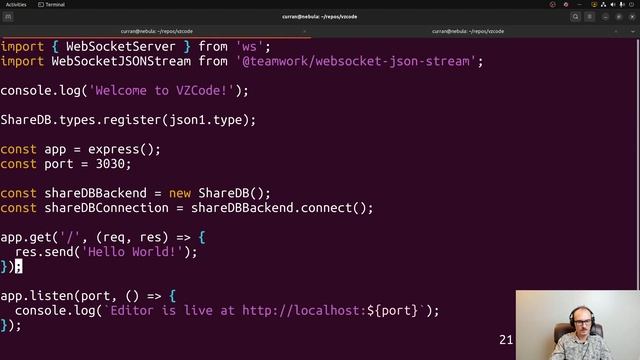Viewport: 640px width, 360px height.
Task: Click the 'WebSocketJSONStream' identifier
Action: coord(121,62)
